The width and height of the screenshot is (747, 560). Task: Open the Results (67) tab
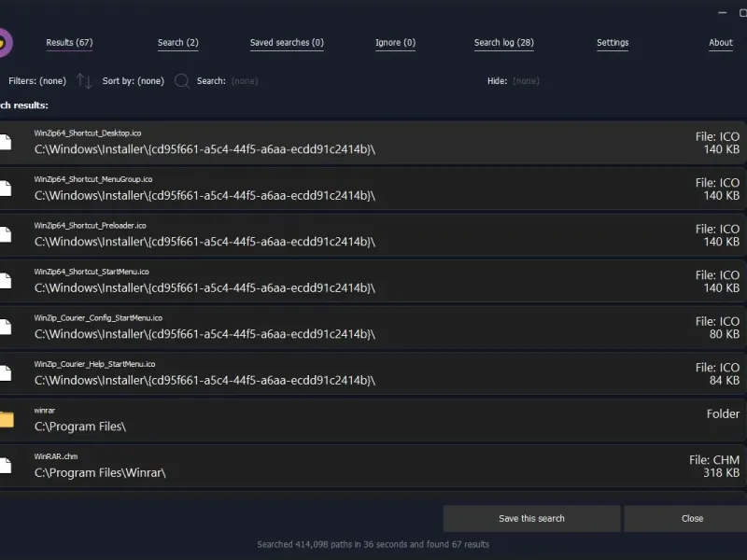point(69,43)
